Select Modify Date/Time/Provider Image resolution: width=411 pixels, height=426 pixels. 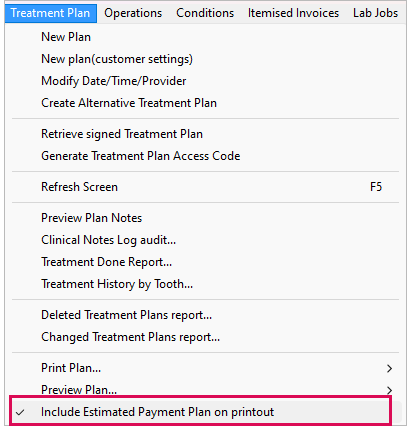(x=205, y=81)
